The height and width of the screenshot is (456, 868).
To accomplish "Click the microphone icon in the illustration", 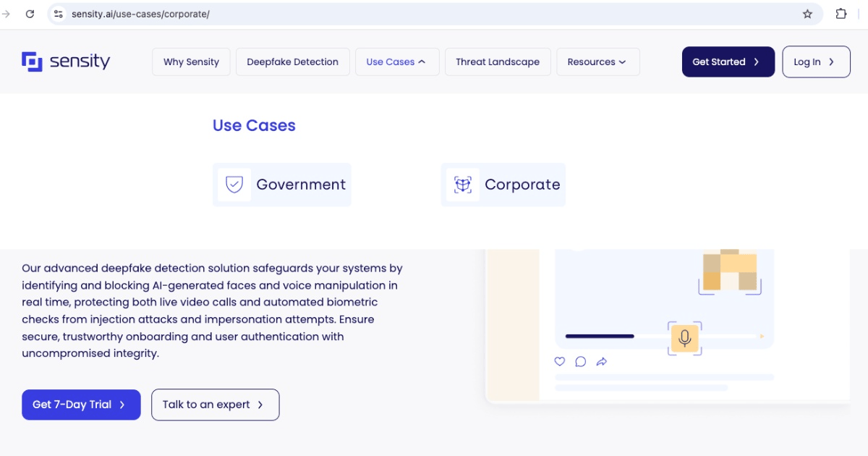I will pos(684,337).
